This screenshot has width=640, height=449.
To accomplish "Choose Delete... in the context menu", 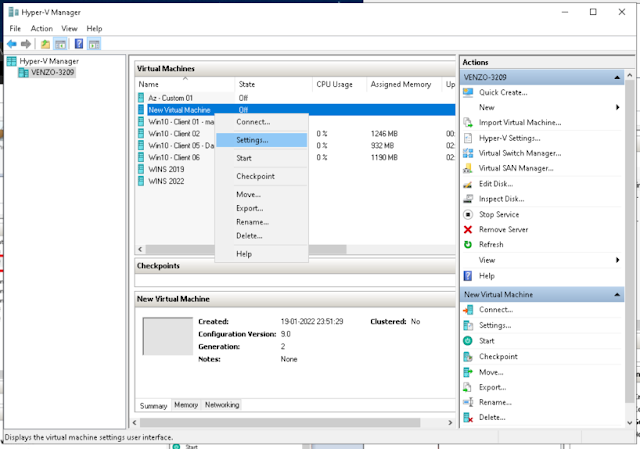I will tap(261, 236).
